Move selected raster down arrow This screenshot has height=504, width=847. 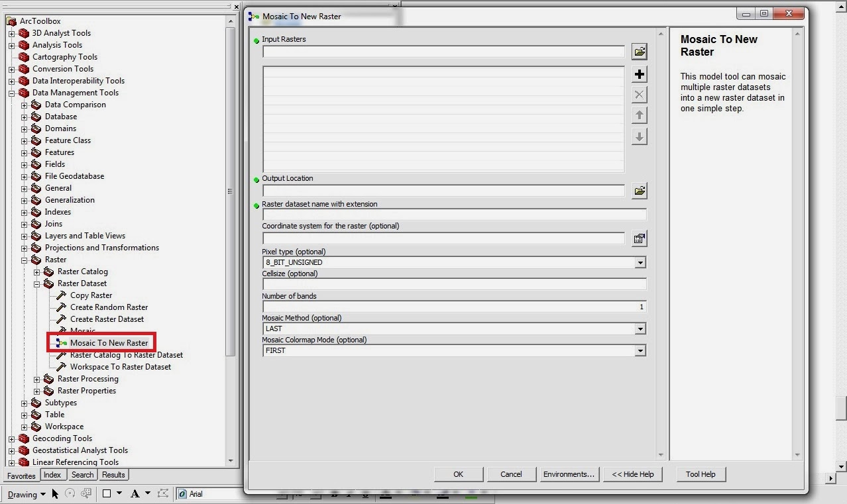click(639, 136)
